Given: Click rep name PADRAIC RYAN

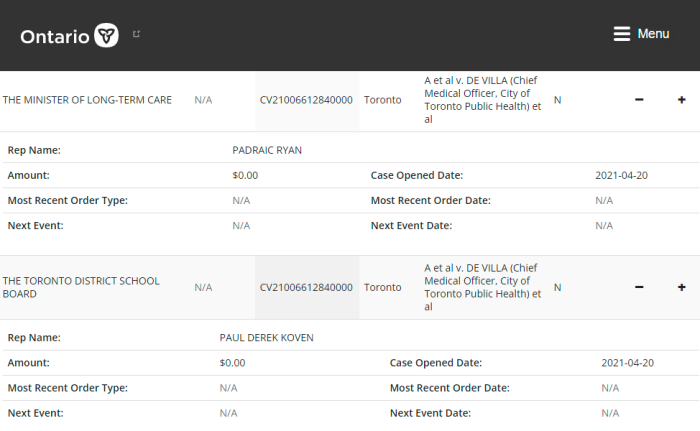Looking at the screenshot, I should coord(267,150).
